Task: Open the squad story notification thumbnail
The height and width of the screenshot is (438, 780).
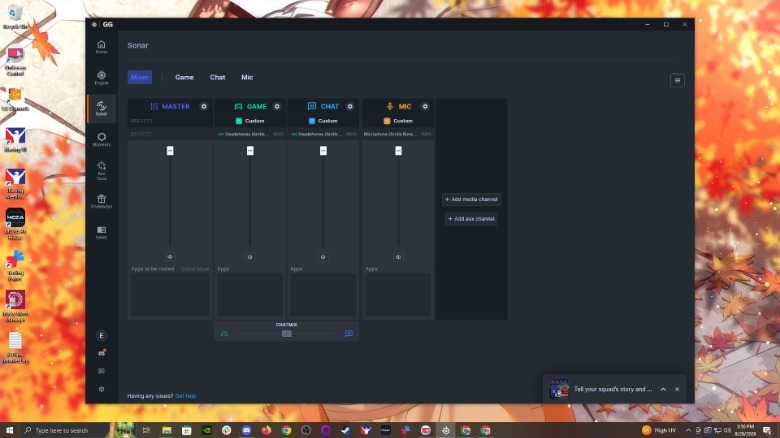Action: pos(559,389)
